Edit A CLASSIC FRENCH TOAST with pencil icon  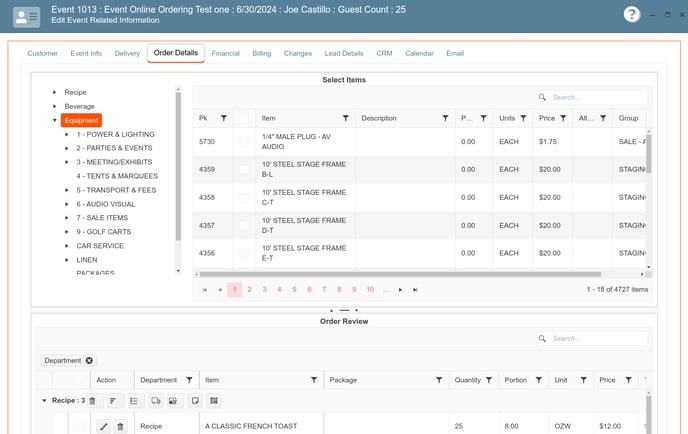pyautogui.click(x=104, y=426)
